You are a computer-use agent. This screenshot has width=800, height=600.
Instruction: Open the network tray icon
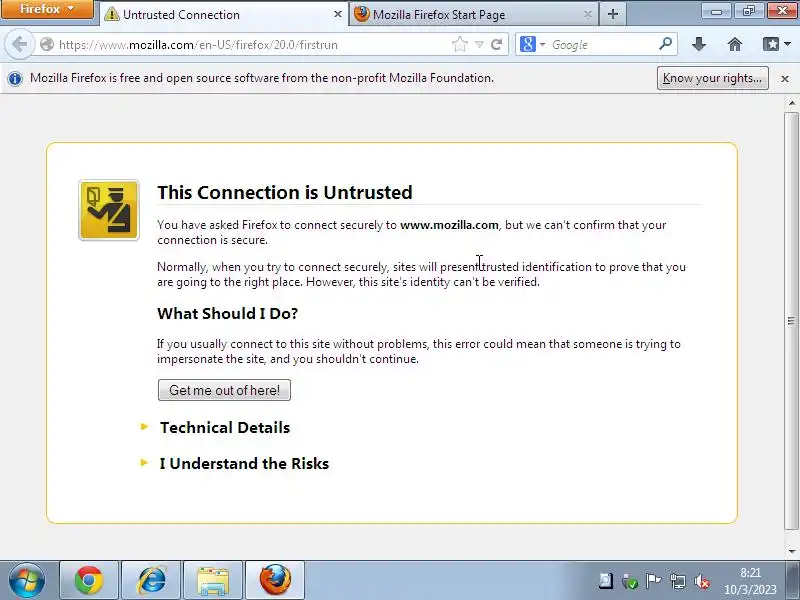pos(678,581)
